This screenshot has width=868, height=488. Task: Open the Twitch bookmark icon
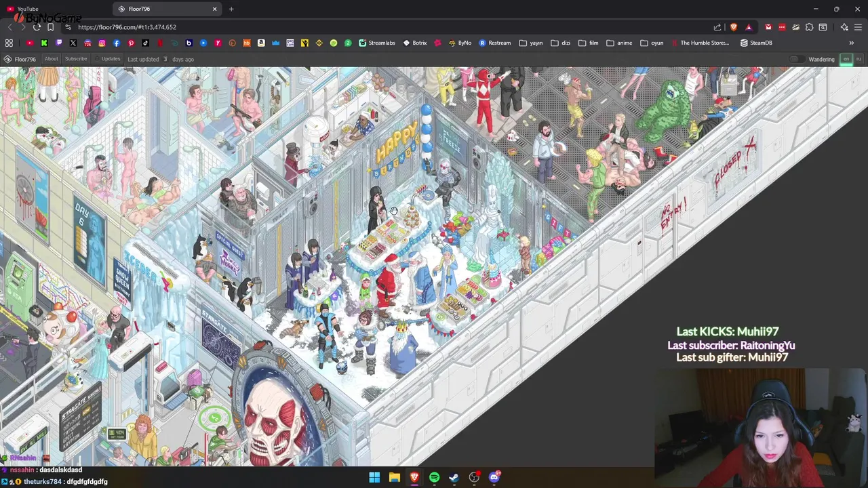[59, 43]
